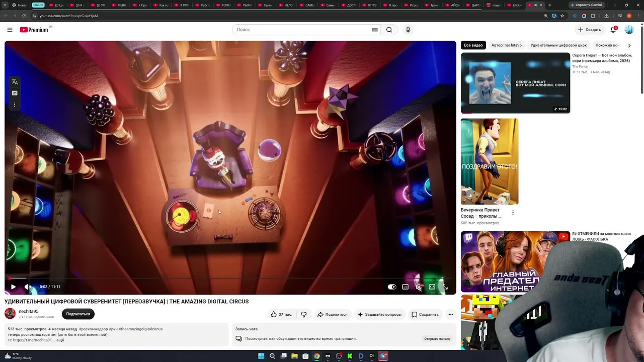Open the notifications bell
The image size is (644, 362).
point(613,30)
